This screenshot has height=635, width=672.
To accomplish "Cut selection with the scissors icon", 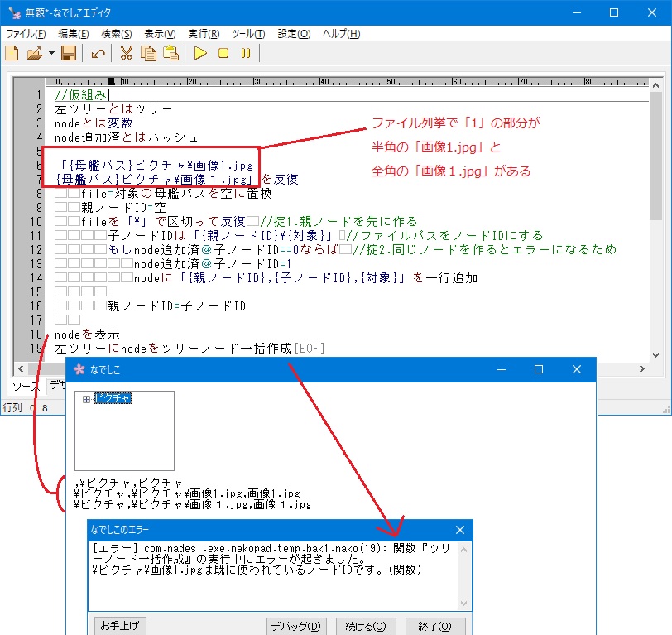I will click(x=126, y=53).
